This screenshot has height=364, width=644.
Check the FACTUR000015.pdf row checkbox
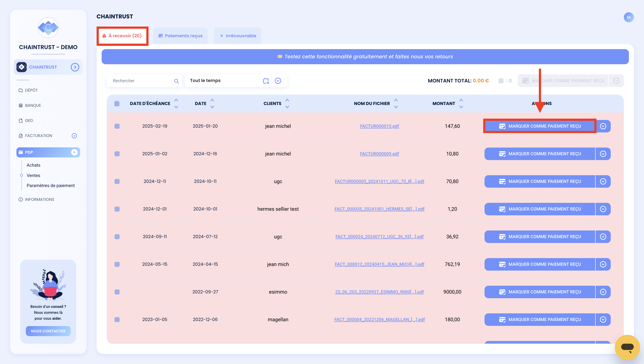[117, 126]
